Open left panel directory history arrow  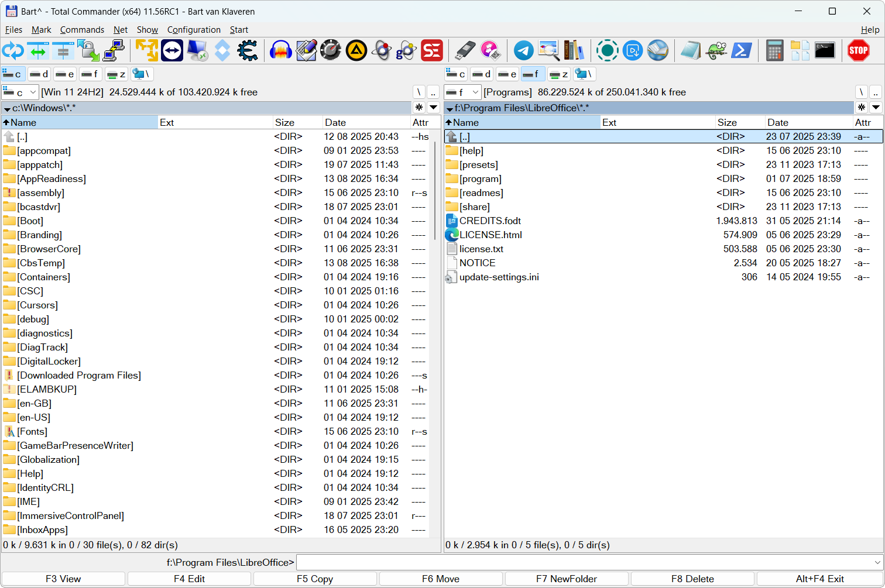click(434, 108)
